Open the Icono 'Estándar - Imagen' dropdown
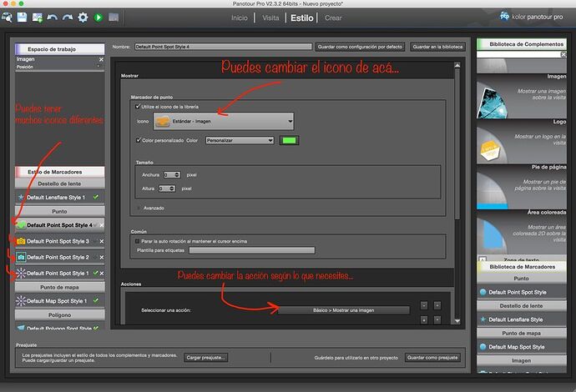This screenshot has height=392, width=576. [224, 121]
